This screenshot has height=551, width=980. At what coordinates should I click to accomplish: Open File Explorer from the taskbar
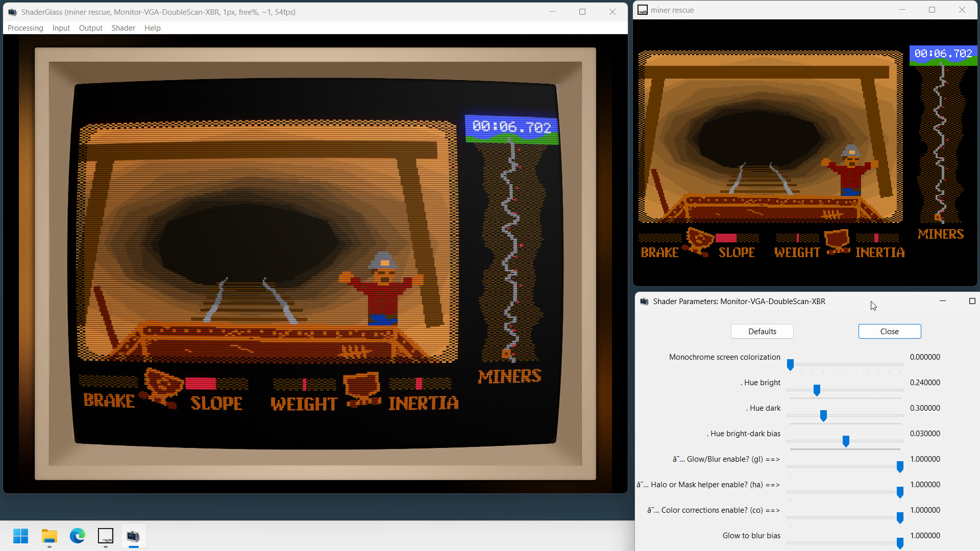pyautogui.click(x=49, y=536)
